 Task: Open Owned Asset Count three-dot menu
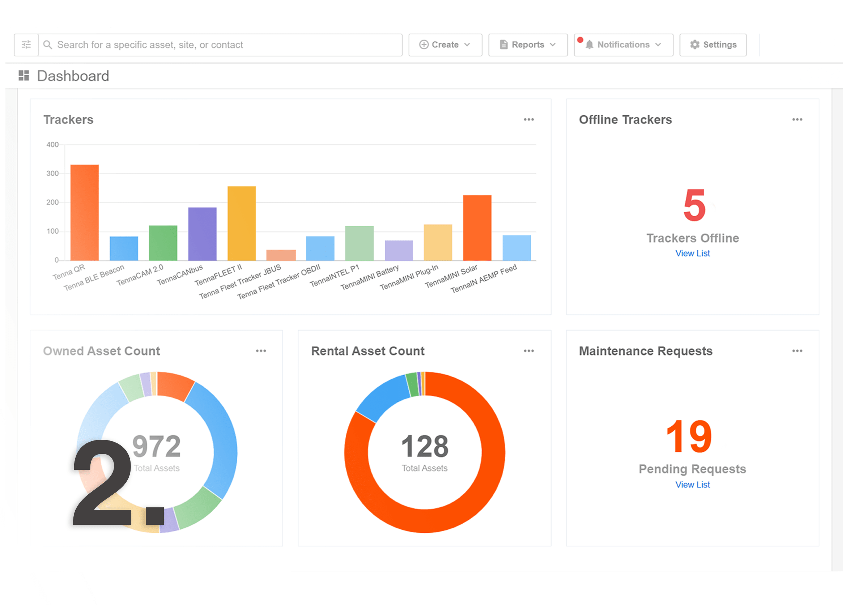pos(261,351)
